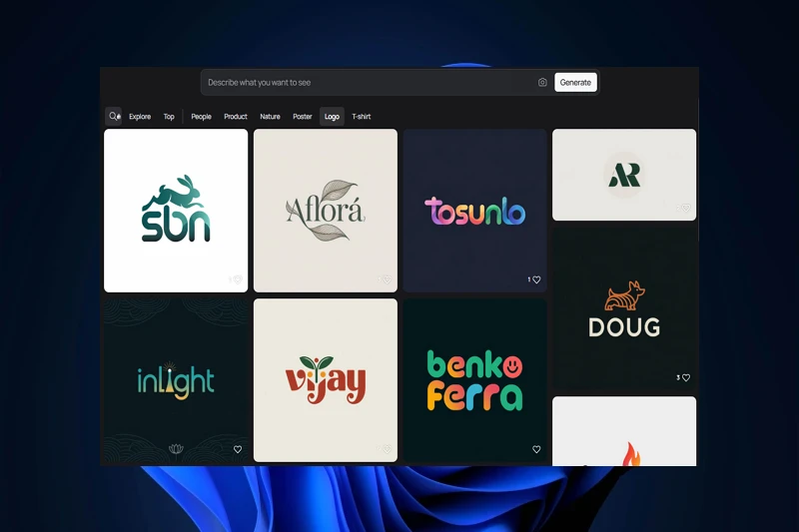The height and width of the screenshot is (532, 799).
Task: Select the Logo category
Action: pyautogui.click(x=332, y=117)
